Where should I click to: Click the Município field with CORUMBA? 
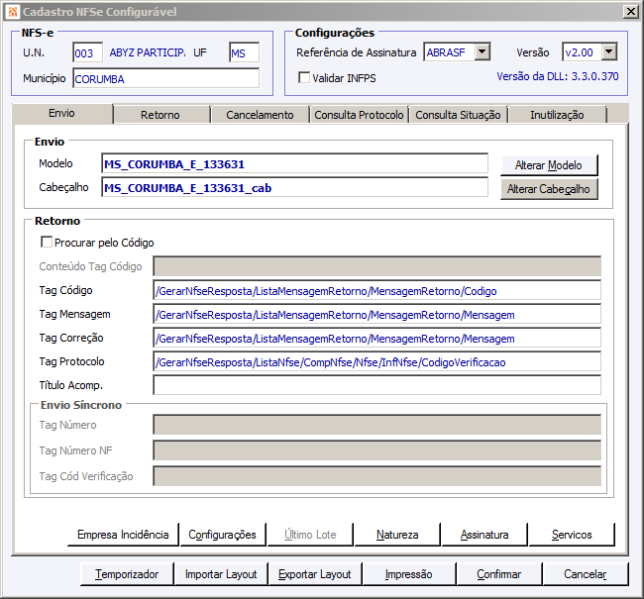pyautogui.click(x=166, y=78)
